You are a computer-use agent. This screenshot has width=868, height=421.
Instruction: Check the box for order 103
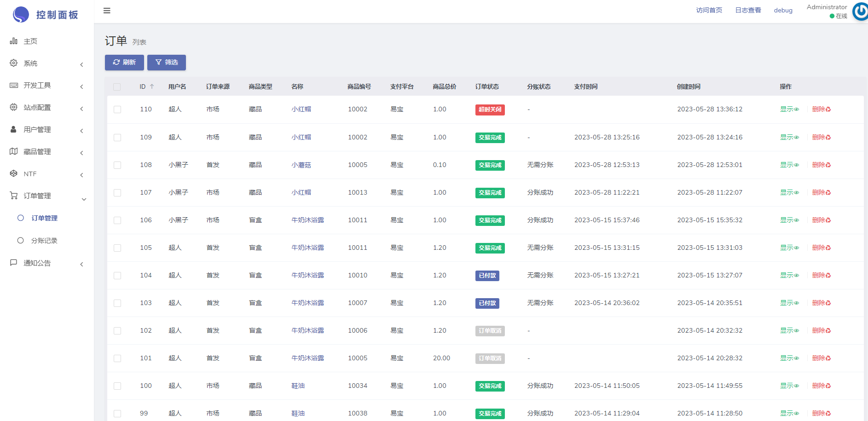coord(117,303)
